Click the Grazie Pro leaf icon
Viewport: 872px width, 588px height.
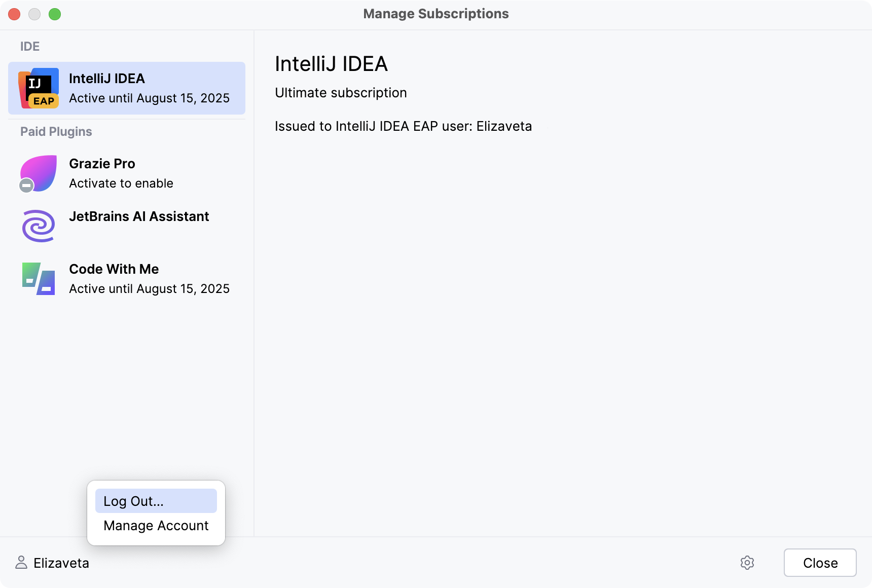[40, 172]
